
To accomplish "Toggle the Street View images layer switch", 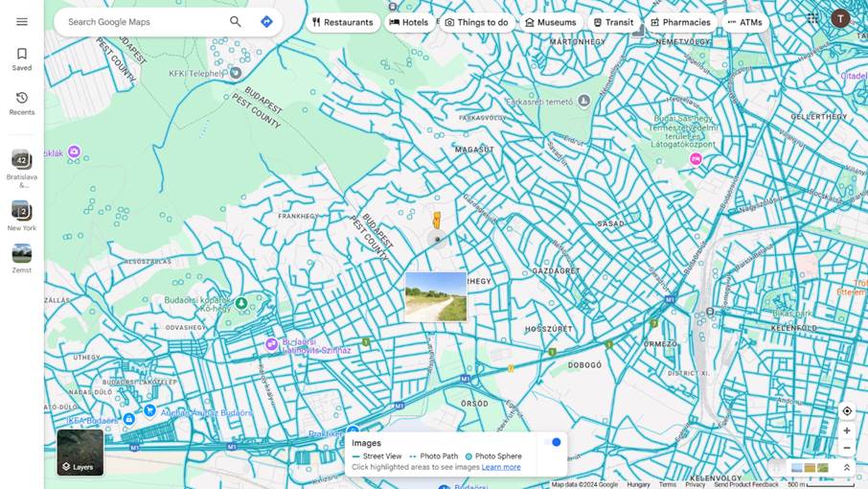I will [553, 442].
